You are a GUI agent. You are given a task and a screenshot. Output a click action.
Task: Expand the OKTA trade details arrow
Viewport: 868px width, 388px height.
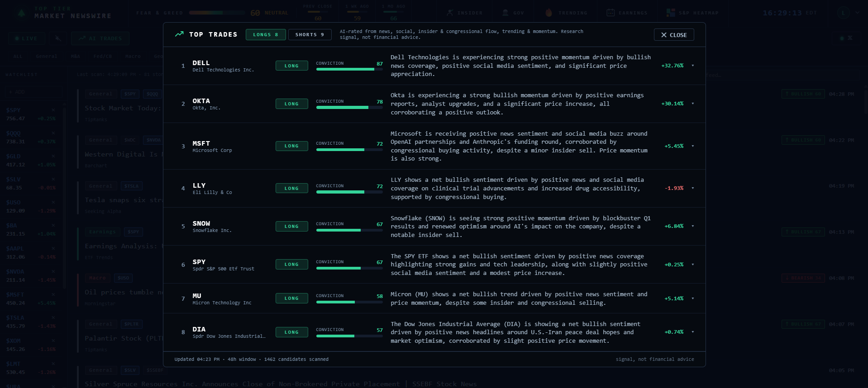pos(693,104)
